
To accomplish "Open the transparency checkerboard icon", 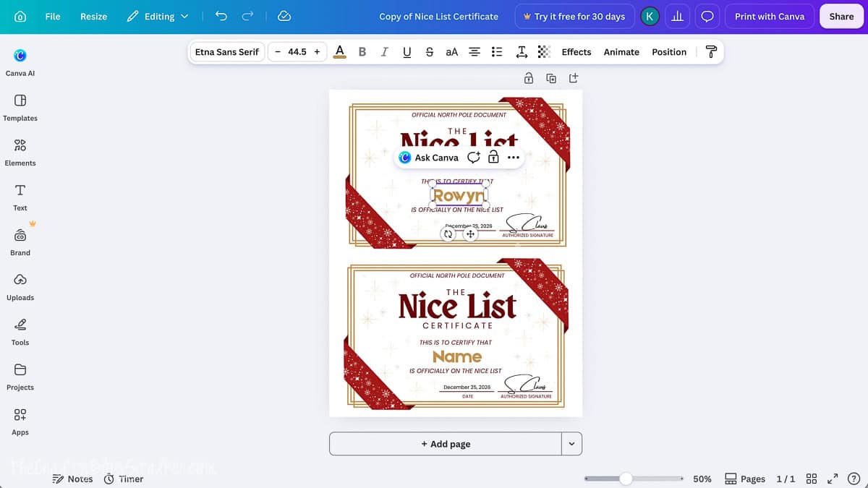I will [x=544, y=52].
